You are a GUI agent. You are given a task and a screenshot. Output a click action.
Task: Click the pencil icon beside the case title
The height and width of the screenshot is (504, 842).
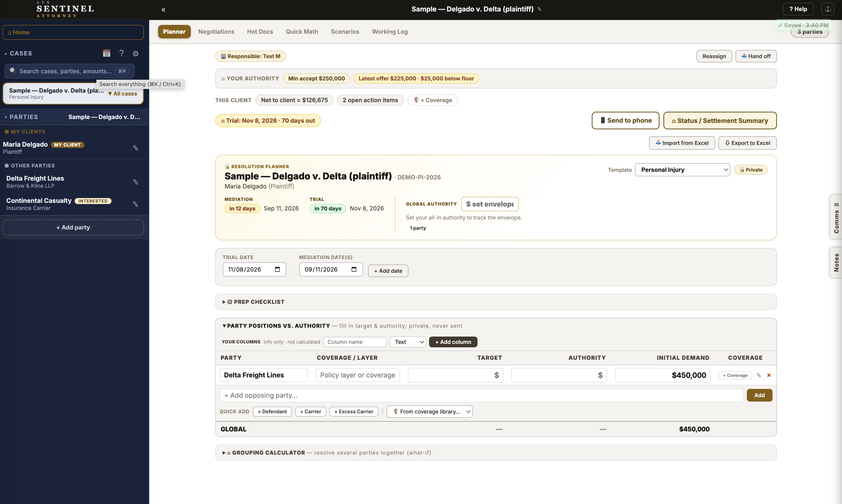pyautogui.click(x=539, y=9)
